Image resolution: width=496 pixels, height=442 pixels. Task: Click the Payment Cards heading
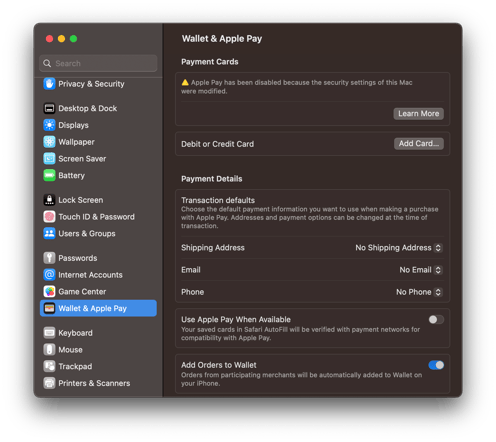click(210, 62)
